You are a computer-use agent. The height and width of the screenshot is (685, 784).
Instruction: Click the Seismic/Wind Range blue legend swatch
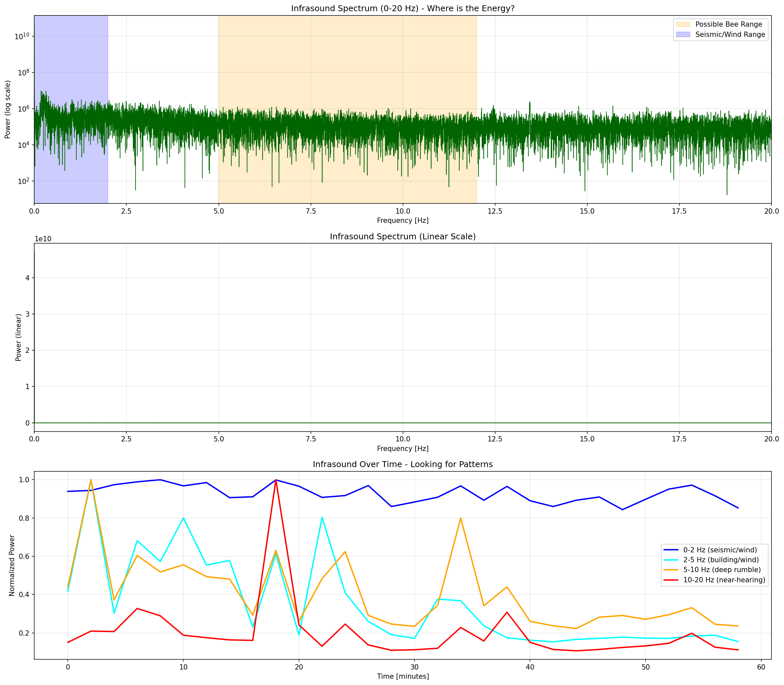point(683,35)
